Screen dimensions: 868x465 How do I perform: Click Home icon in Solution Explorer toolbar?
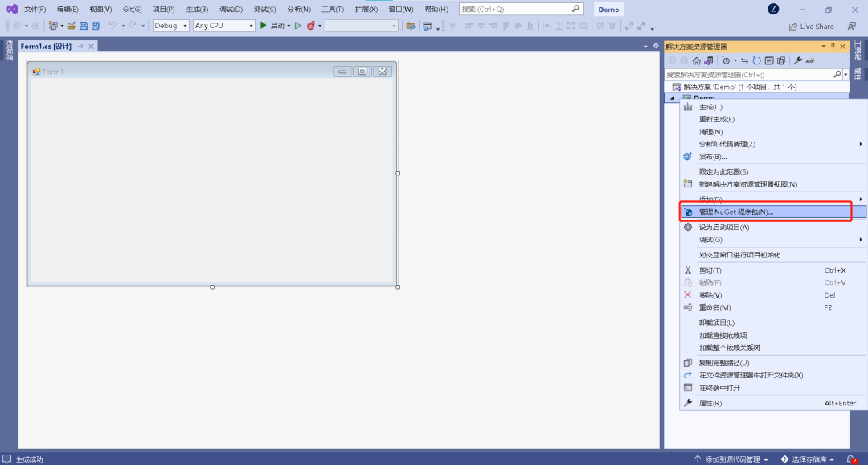tap(696, 60)
